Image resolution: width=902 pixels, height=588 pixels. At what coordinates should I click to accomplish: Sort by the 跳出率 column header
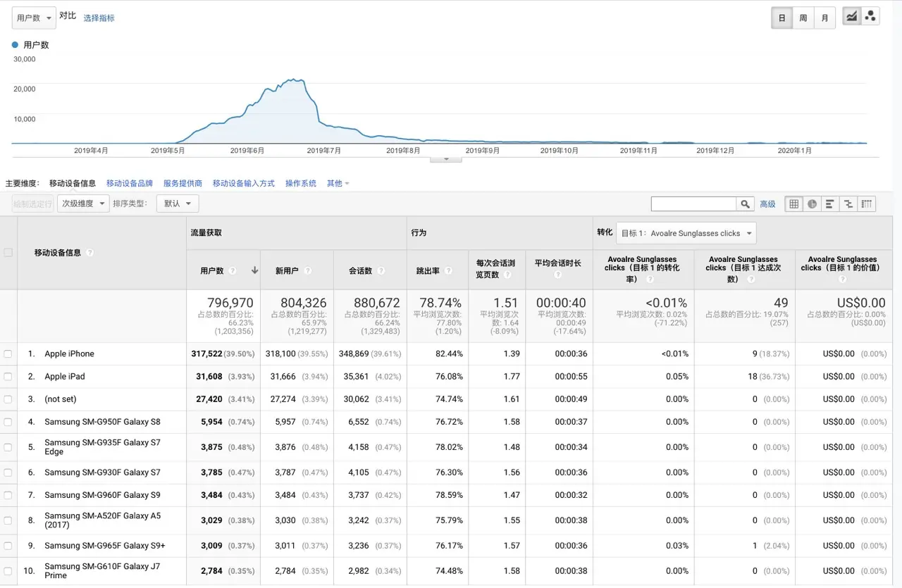click(428, 270)
